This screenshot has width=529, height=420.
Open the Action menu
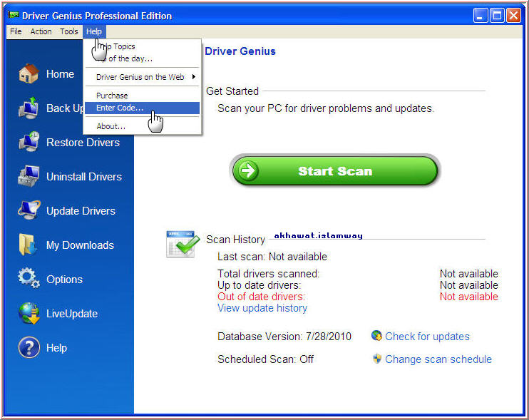click(41, 31)
